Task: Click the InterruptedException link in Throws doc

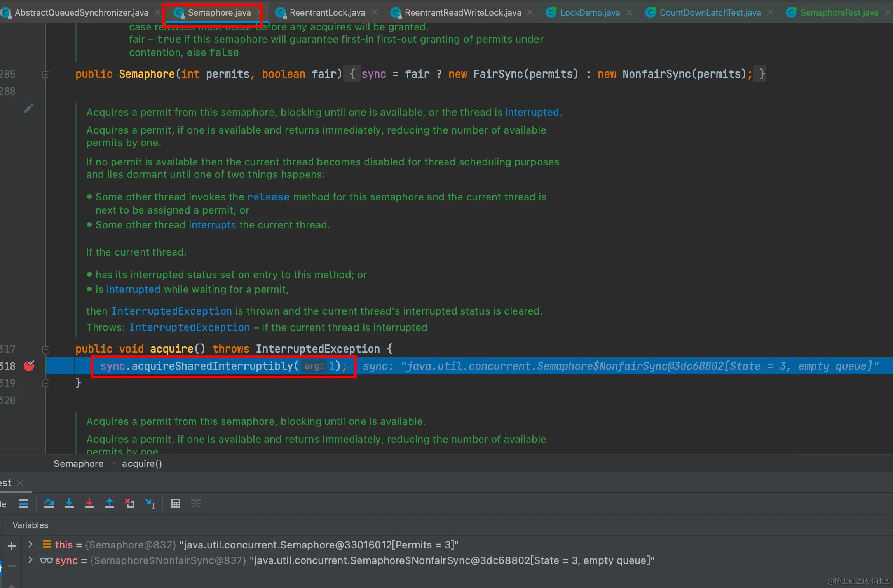Action: (x=189, y=327)
